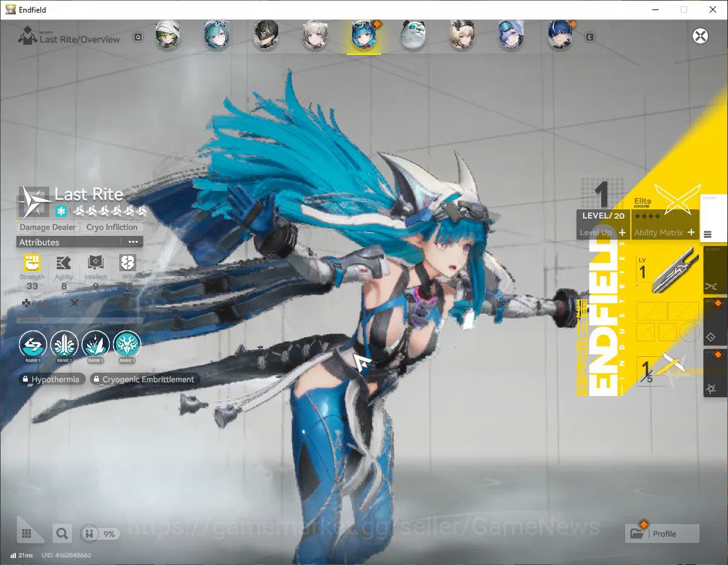Select the green-haired white-hooded operator portrait
Image resolution: width=728 pixels, height=565 pixels.
click(x=168, y=35)
